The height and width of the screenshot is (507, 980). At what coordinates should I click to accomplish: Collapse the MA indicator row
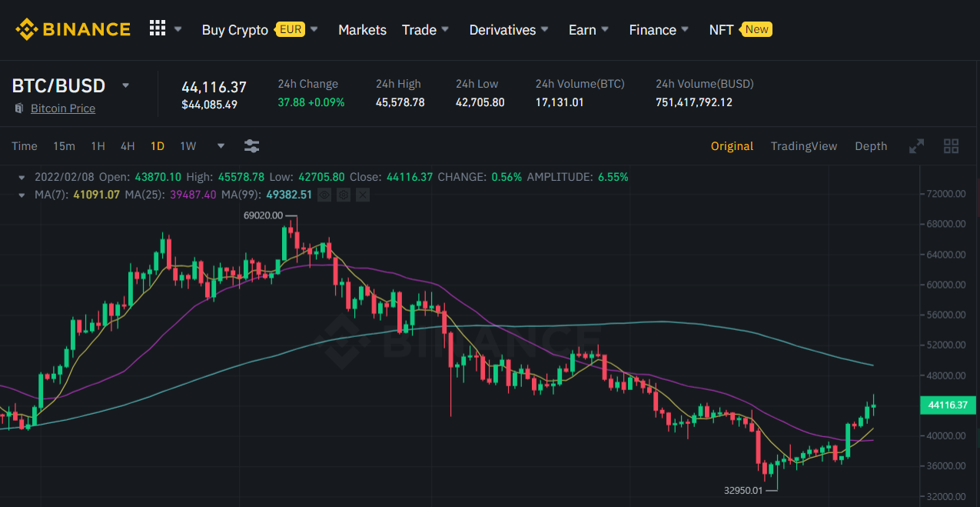22,195
